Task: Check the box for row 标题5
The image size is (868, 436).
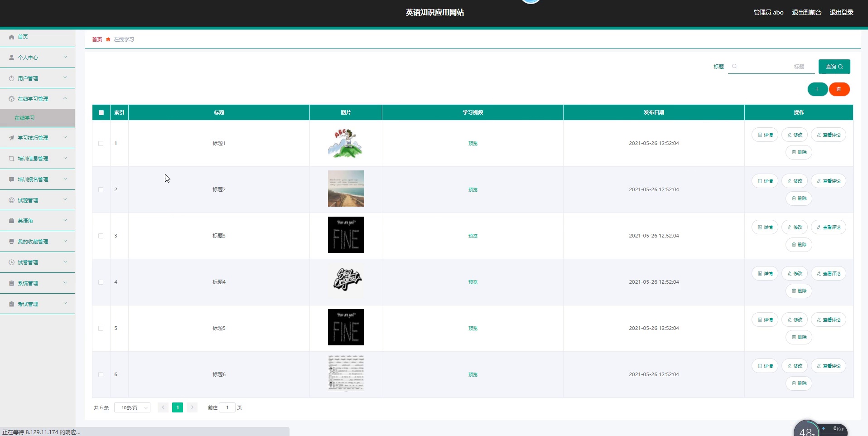Action: [101, 328]
